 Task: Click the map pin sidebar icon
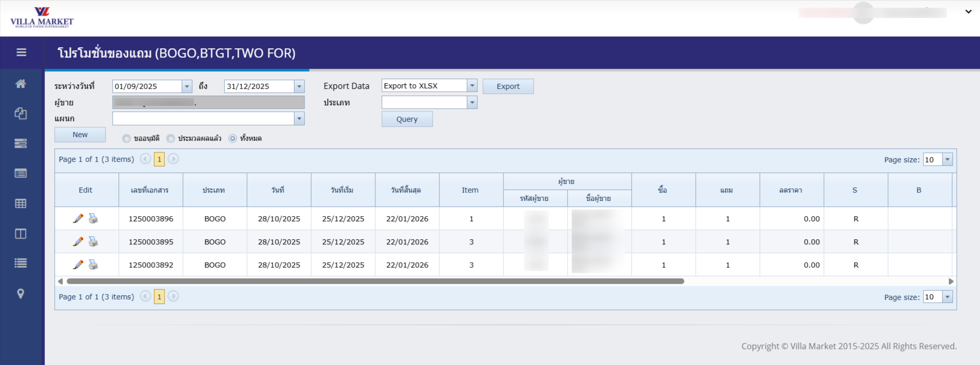(21, 294)
